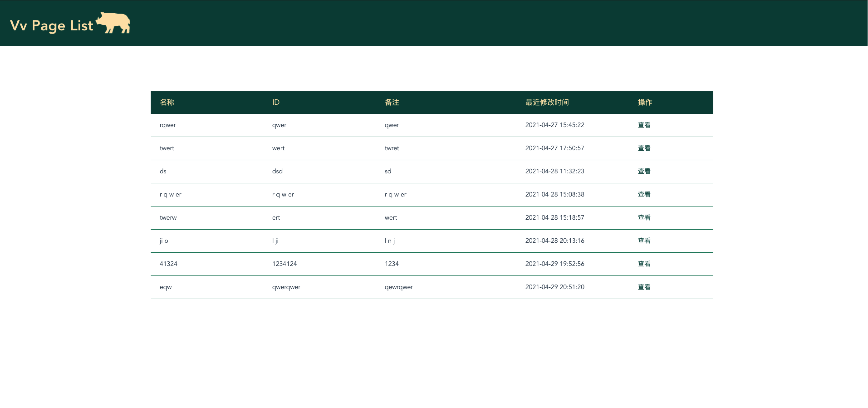868x408 pixels.
Task: Click 查看 in the ds row
Action: pyautogui.click(x=644, y=171)
